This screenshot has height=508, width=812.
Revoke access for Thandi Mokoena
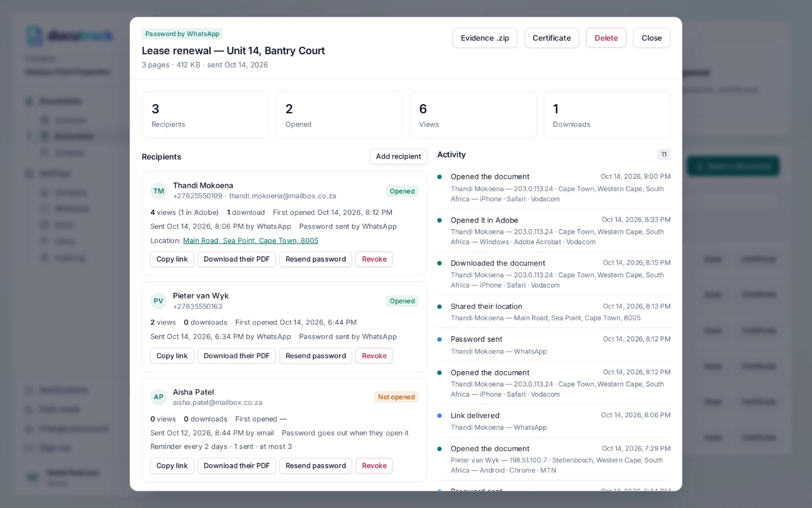click(x=374, y=259)
